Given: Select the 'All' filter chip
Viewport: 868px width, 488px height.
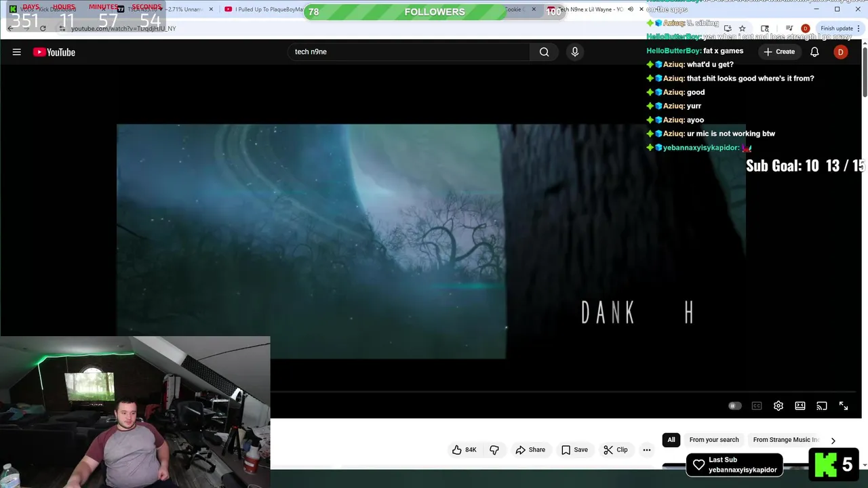Looking at the screenshot, I should (671, 440).
